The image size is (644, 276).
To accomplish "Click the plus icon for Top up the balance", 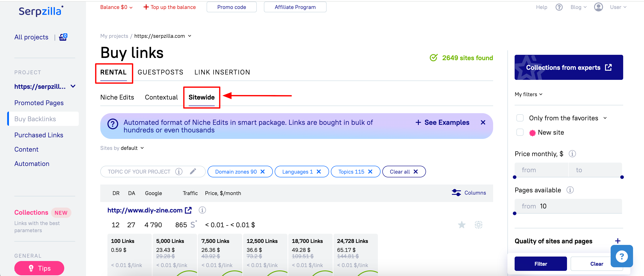I will [146, 7].
